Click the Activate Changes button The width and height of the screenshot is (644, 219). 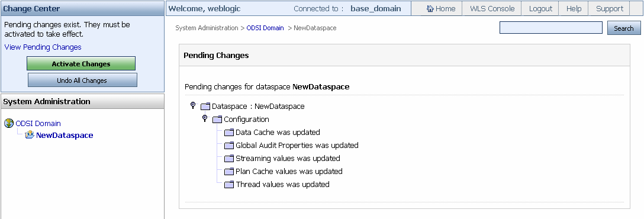(81, 64)
